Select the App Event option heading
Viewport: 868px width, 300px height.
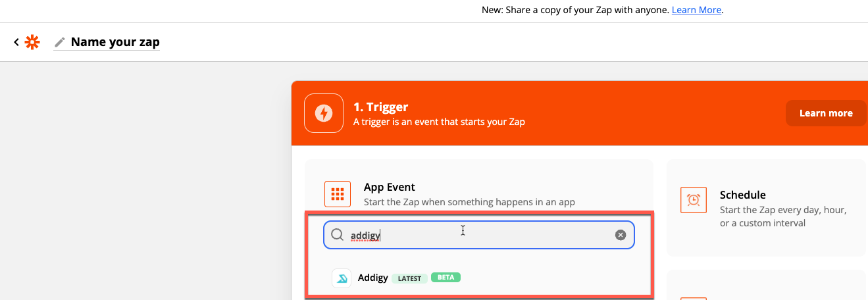[390, 187]
